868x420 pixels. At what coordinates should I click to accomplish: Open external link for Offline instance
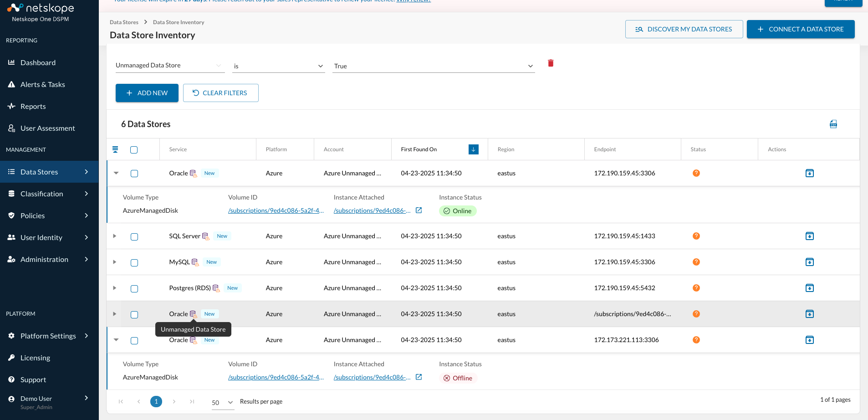click(419, 377)
